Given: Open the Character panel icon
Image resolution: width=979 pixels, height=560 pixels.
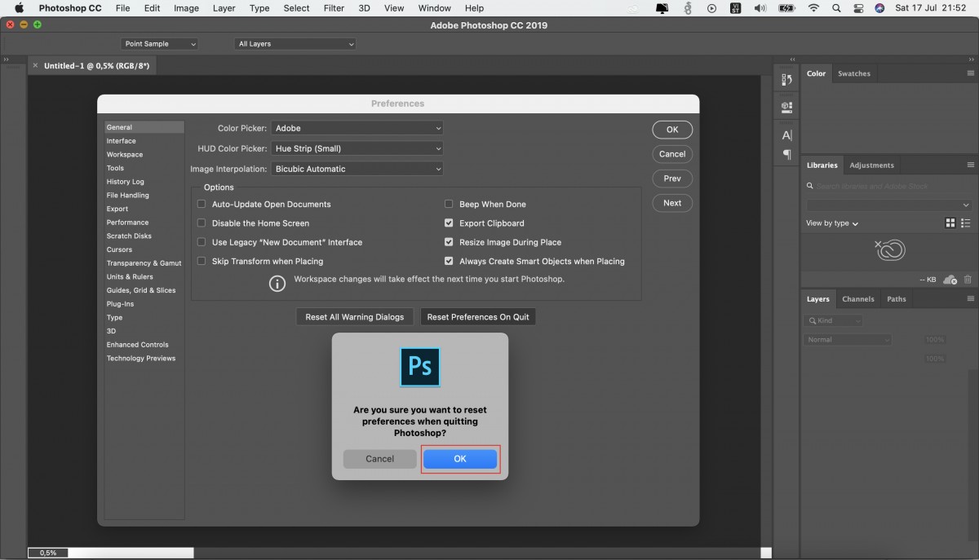Looking at the screenshot, I should coord(786,135).
